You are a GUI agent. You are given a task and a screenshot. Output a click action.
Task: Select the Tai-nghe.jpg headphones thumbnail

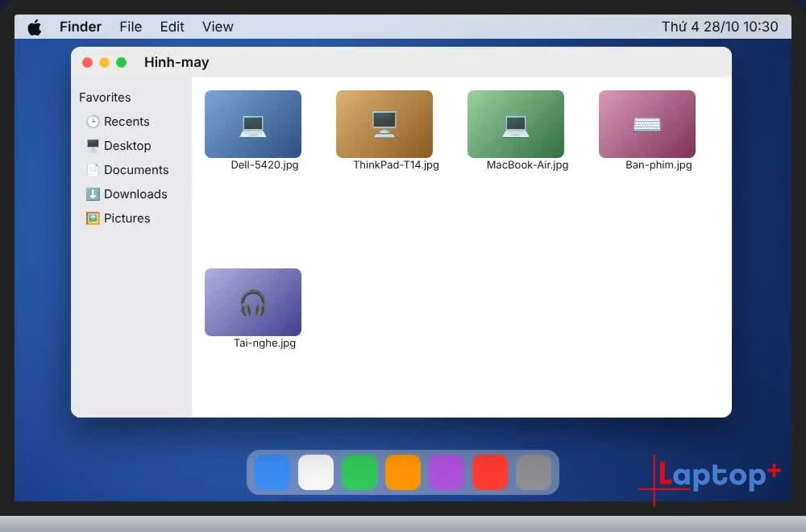click(253, 302)
